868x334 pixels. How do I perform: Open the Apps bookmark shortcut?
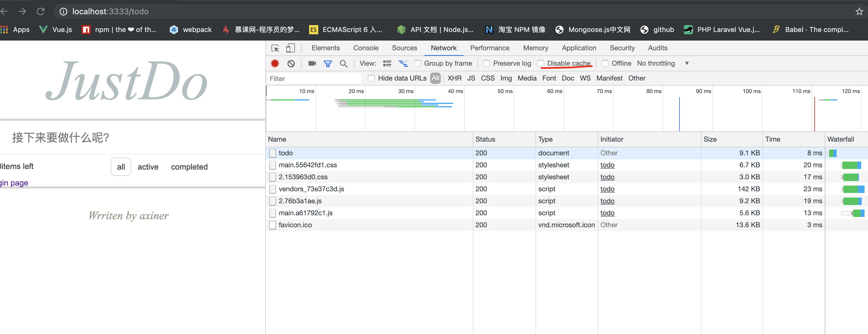[15, 30]
